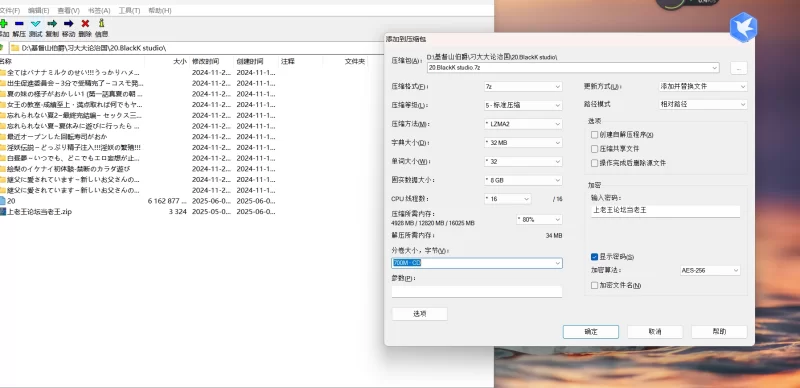Click the blue bird hexagon icon on the desktop
Viewport: 800px width, 388px height.
pyautogui.click(x=743, y=27)
